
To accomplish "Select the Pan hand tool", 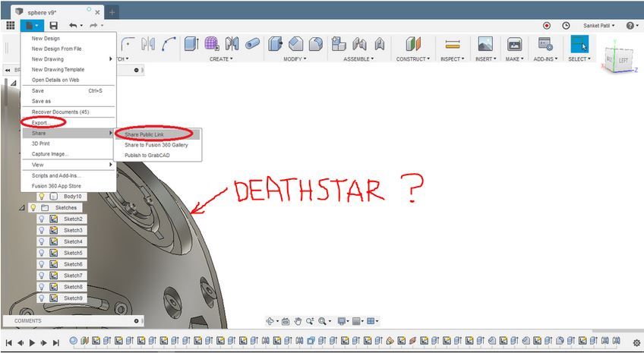I will click(x=298, y=321).
